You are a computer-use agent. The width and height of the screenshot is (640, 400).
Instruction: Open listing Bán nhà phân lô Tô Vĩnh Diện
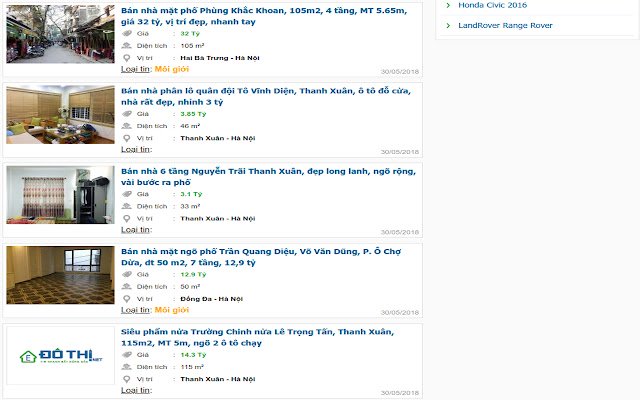tap(266, 96)
